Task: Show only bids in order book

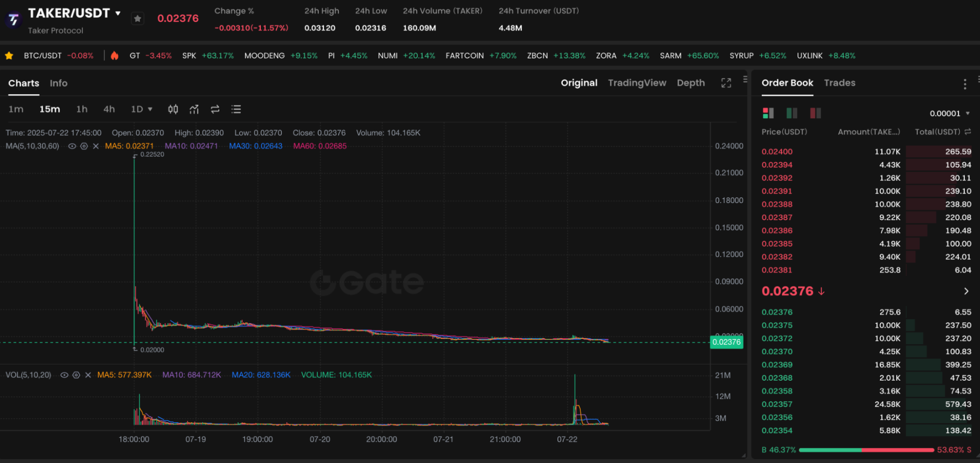Action: tap(792, 113)
